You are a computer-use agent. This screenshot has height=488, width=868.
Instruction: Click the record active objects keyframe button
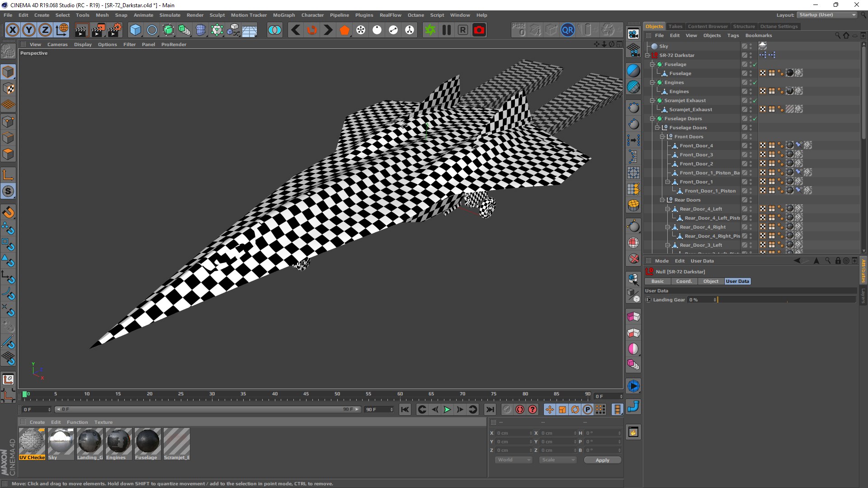(507, 409)
